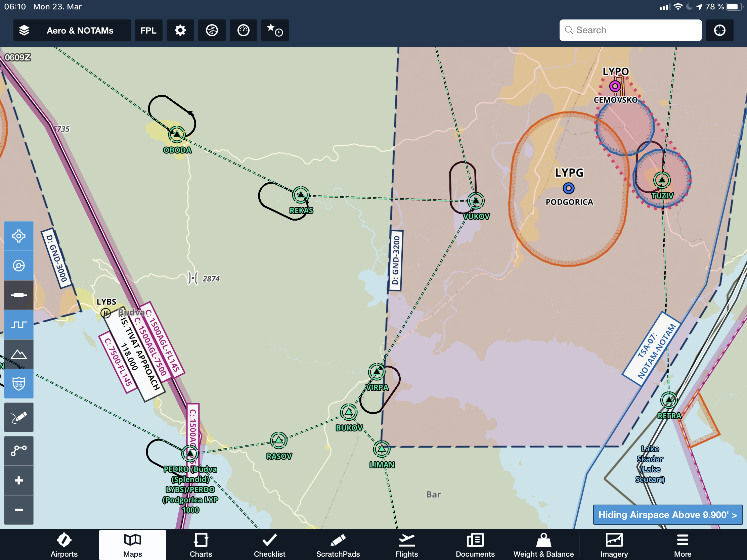Open favorites and recents star icon
Viewport: 747px width, 560px height.
274,30
